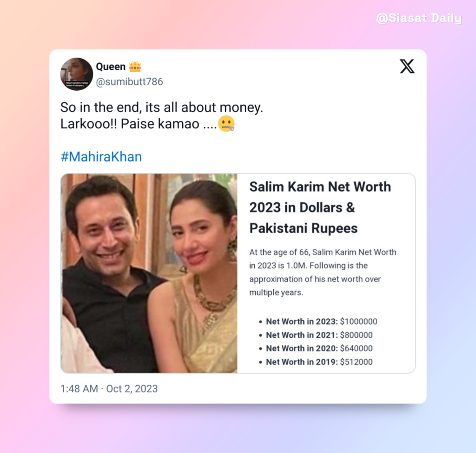Click the X logo icon
This screenshot has width=476, height=453.
click(407, 66)
